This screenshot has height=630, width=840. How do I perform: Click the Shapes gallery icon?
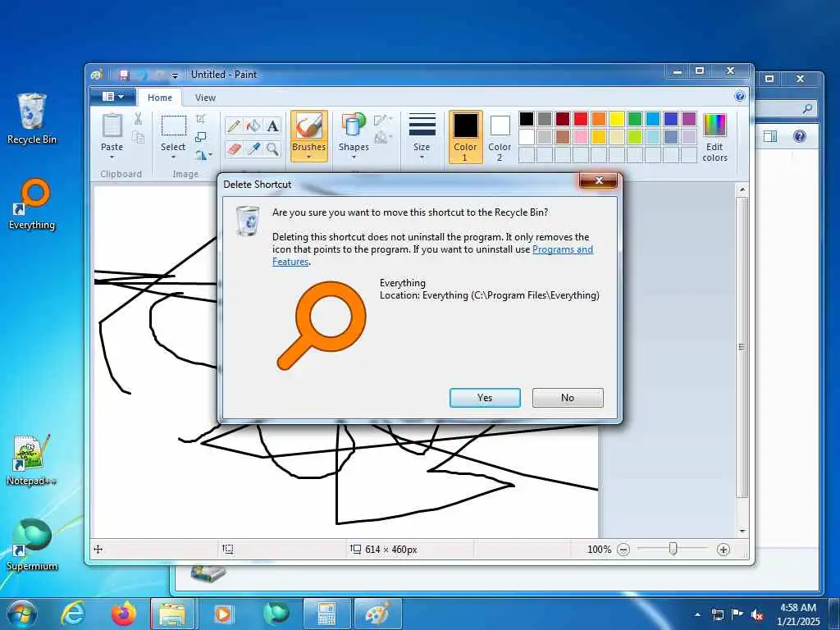tap(353, 126)
